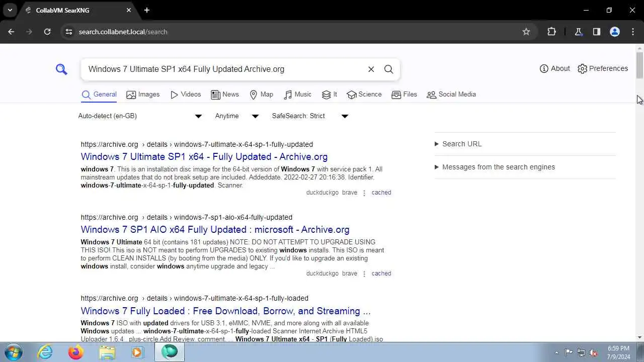Open the SafeSearch: Strict dropdown
This screenshot has height=362, width=644.
pos(310,116)
